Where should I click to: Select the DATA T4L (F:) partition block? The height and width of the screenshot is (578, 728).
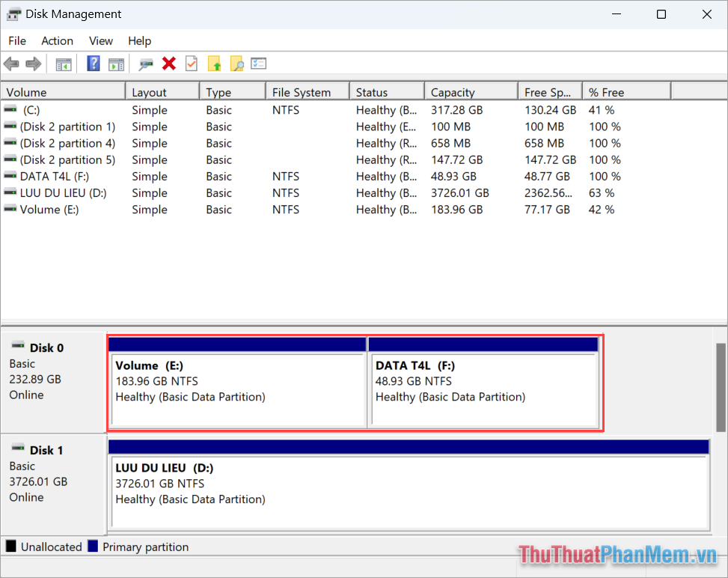point(485,382)
